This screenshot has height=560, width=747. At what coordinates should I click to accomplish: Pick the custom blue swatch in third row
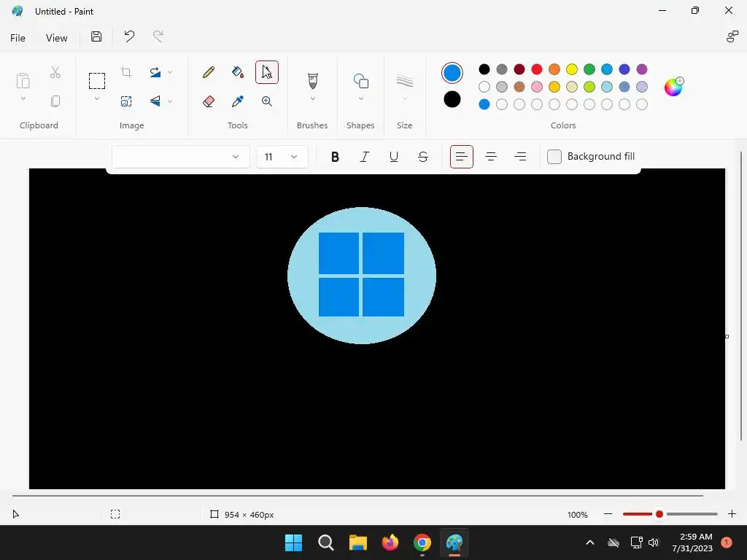(484, 104)
